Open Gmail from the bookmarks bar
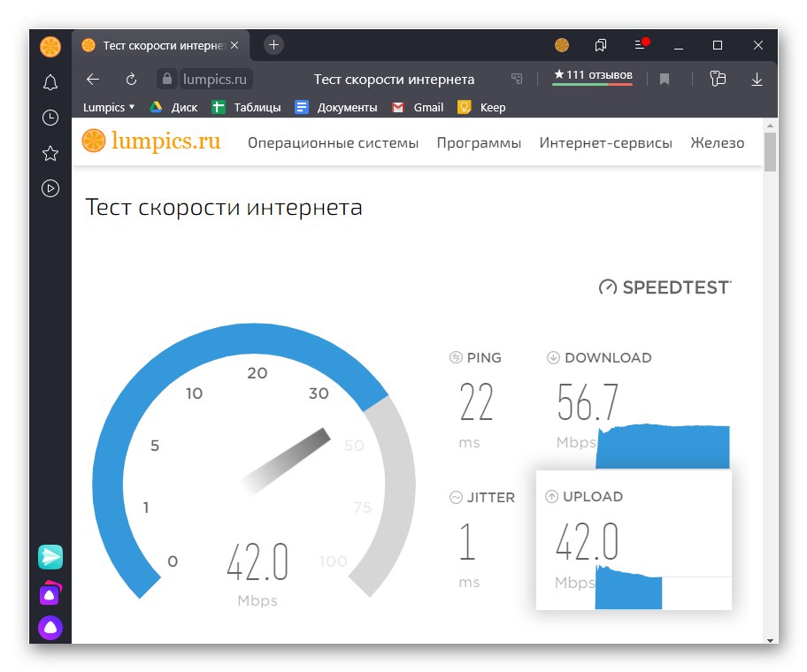This screenshot has height=672, width=807. [417, 107]
